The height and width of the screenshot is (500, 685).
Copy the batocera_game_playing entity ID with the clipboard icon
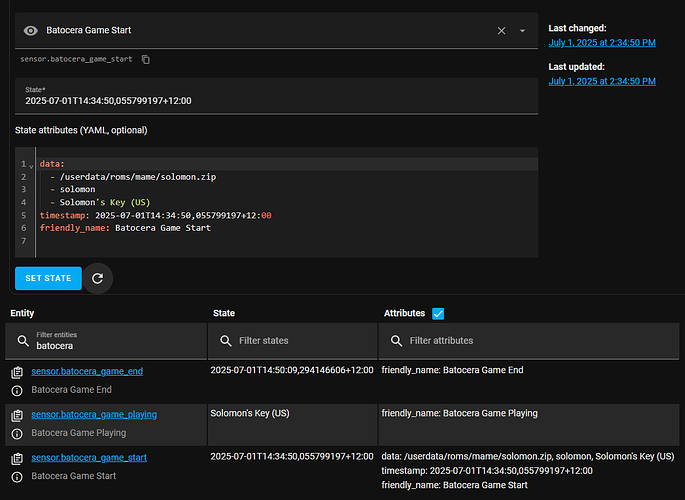coord(17,415)
